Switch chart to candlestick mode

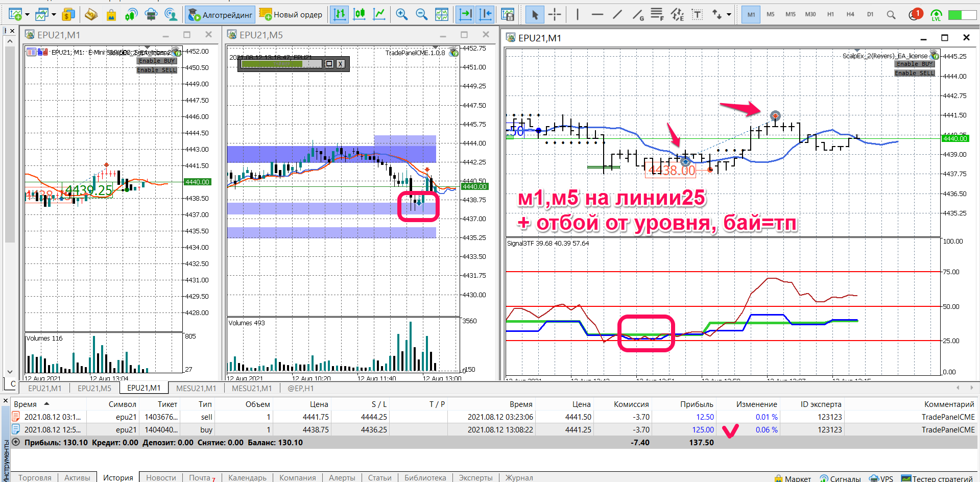[360, 15]
